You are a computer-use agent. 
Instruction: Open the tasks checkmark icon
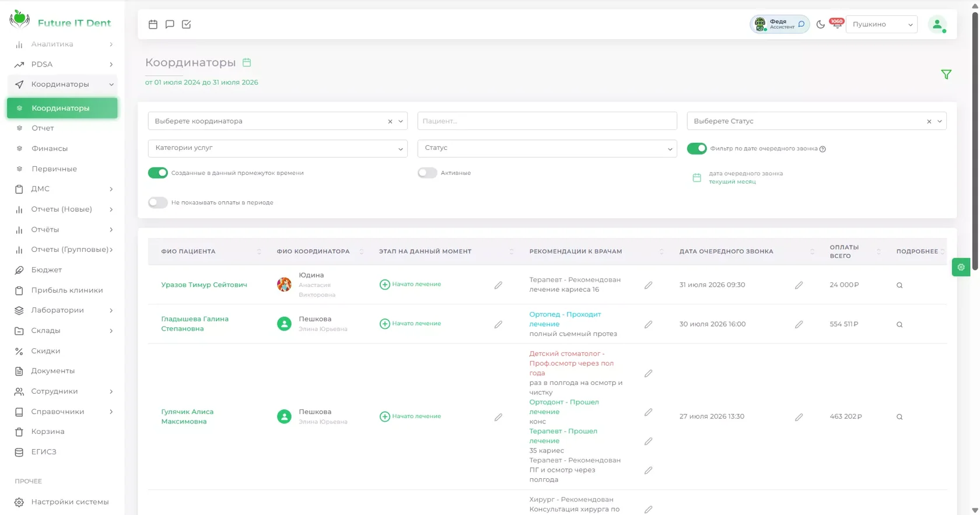pos(186,24)
